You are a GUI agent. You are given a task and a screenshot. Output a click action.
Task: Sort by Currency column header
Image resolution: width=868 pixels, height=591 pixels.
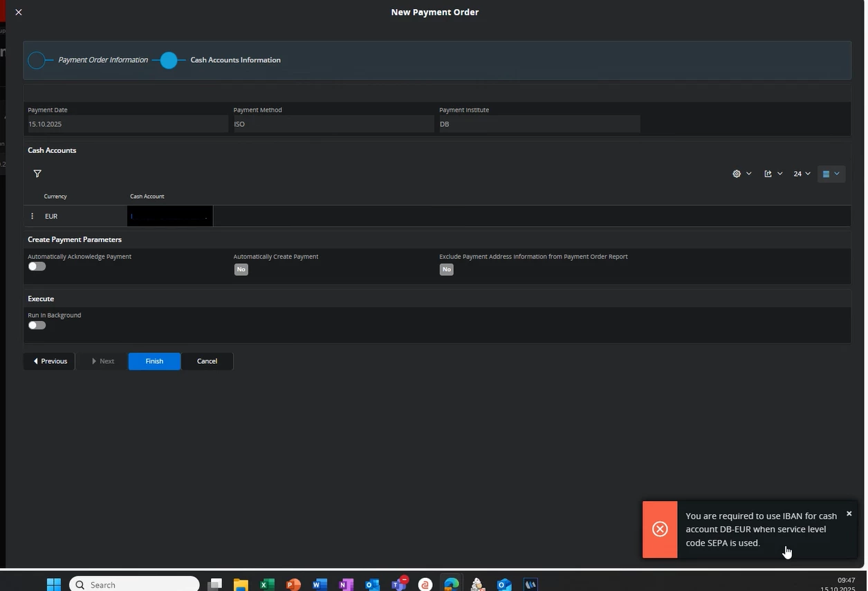click(55, 197)
